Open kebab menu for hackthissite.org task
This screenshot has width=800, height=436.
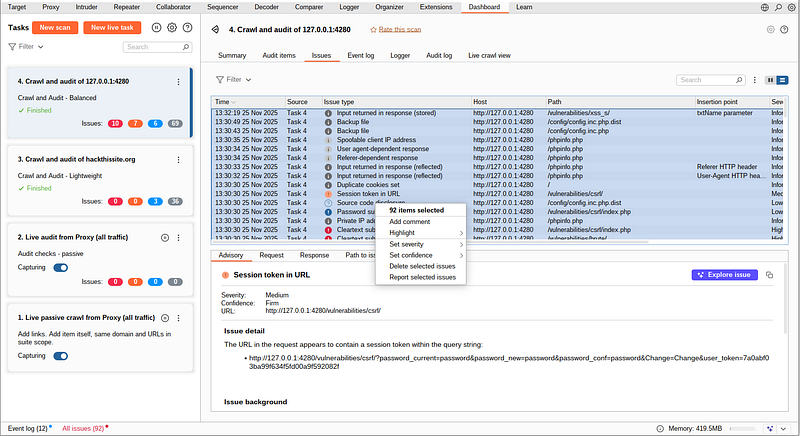click(178, 160)
